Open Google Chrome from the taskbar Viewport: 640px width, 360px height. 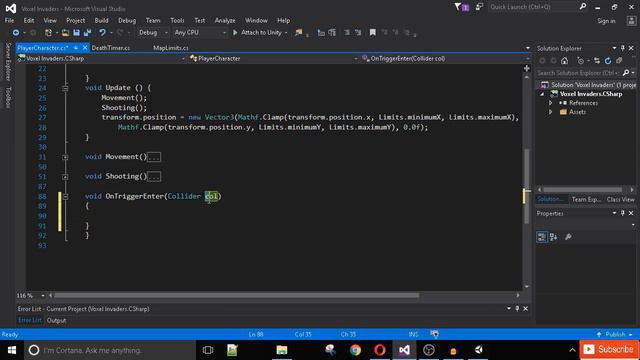point(355,350)
